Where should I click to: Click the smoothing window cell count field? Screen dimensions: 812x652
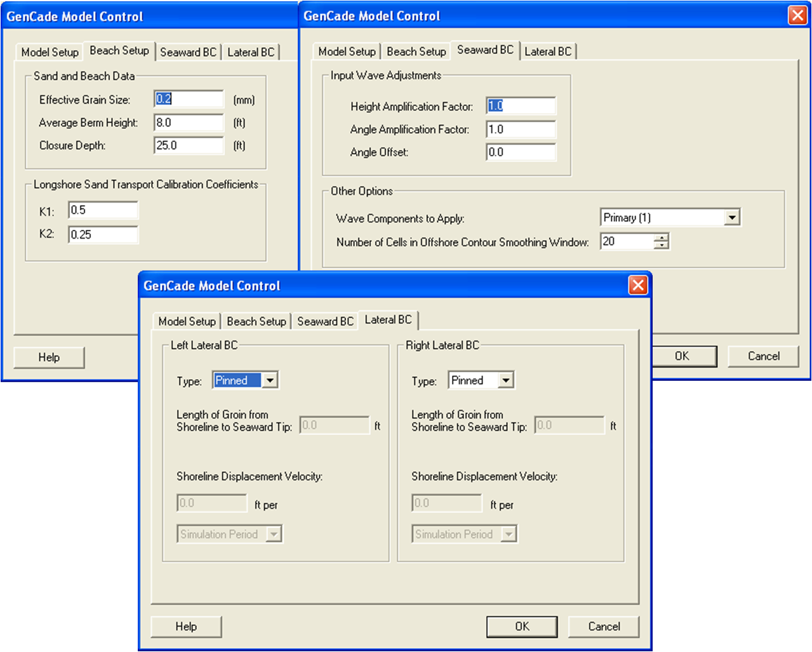tap(627, 241)
